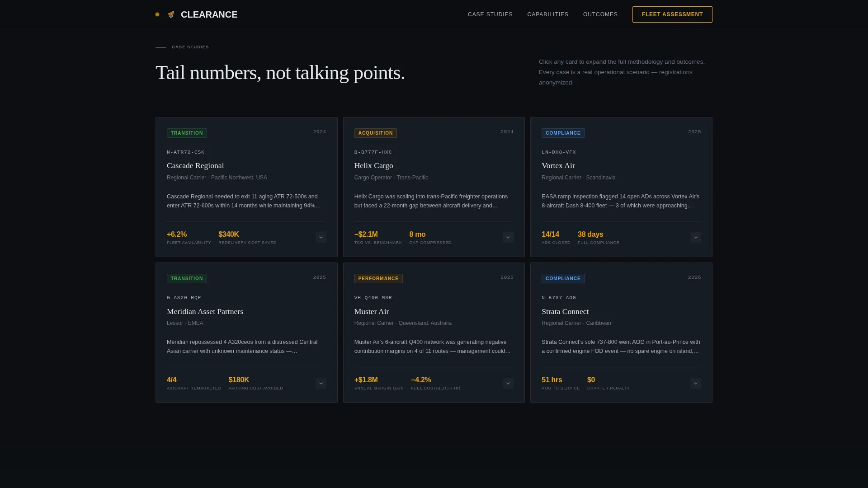
Task: Select the Vortex Air title
Action: [x=558, y=166]
